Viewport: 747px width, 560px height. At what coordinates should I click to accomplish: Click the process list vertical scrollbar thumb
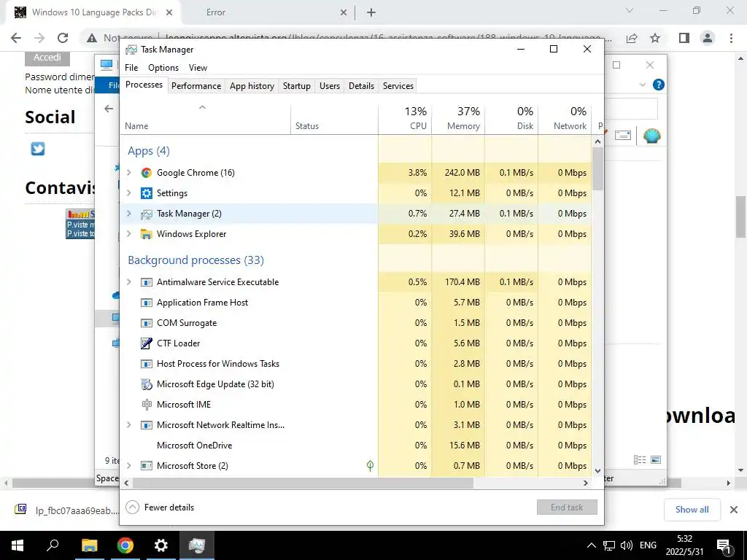[597, 168]
